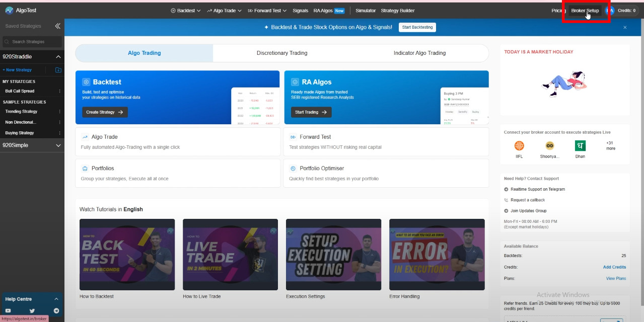The image size is (644, 322).
Task: Collapse the Help Centre panel
Action: point(56,299)
